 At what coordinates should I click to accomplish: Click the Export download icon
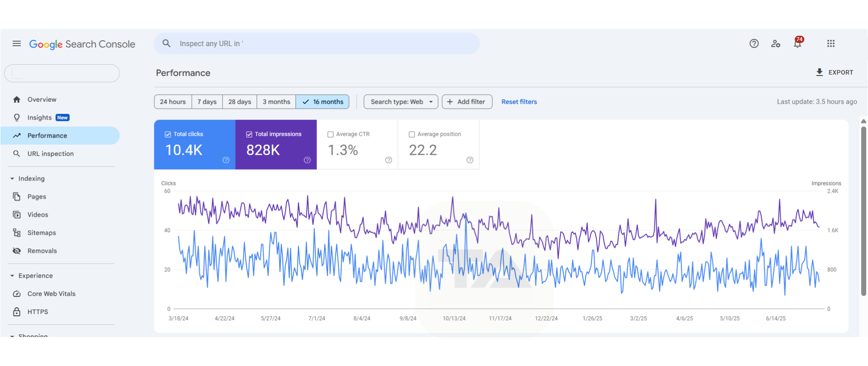(819, 72)
